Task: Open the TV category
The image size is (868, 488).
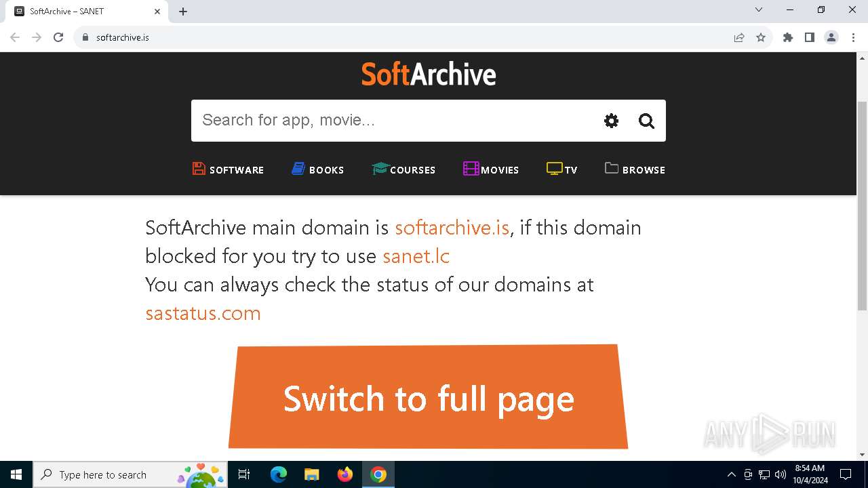Action: (562, 169)
